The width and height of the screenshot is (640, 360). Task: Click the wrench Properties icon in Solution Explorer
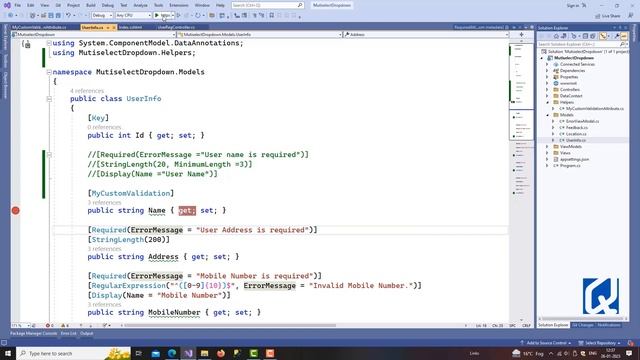617,36
